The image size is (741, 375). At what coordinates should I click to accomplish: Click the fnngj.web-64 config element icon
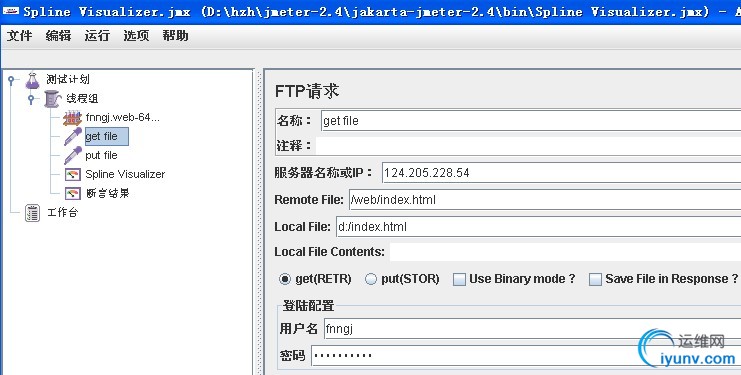click(x=72, y=118)
